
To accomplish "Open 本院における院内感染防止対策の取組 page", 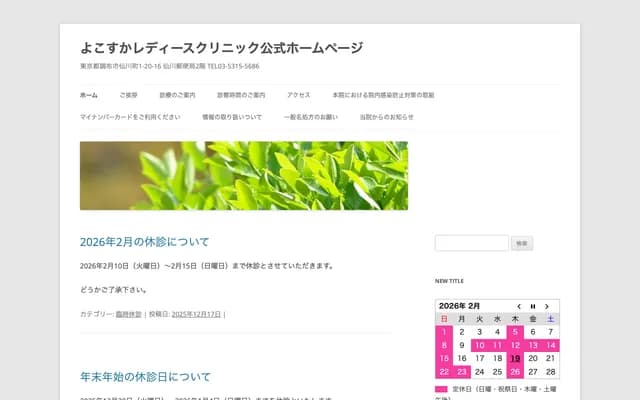I will (383, 95).
